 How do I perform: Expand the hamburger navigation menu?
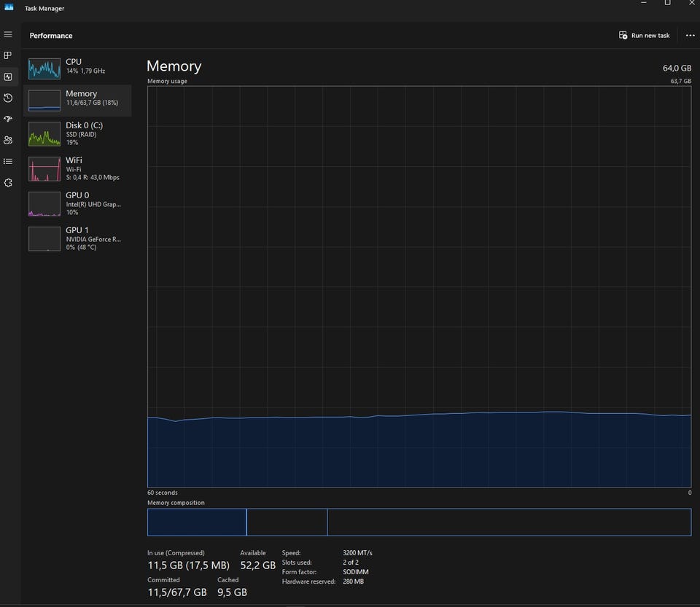[x=8, y=34]
